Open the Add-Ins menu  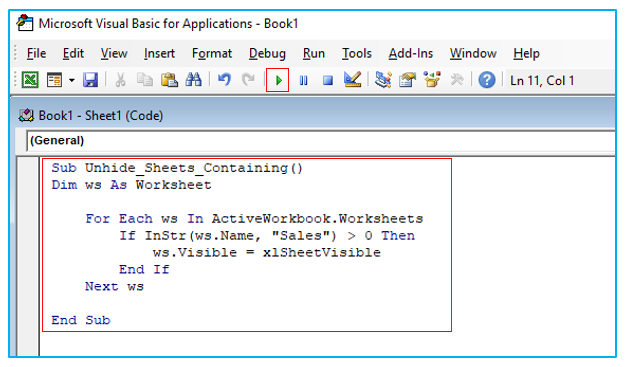[x=411, y=53]
